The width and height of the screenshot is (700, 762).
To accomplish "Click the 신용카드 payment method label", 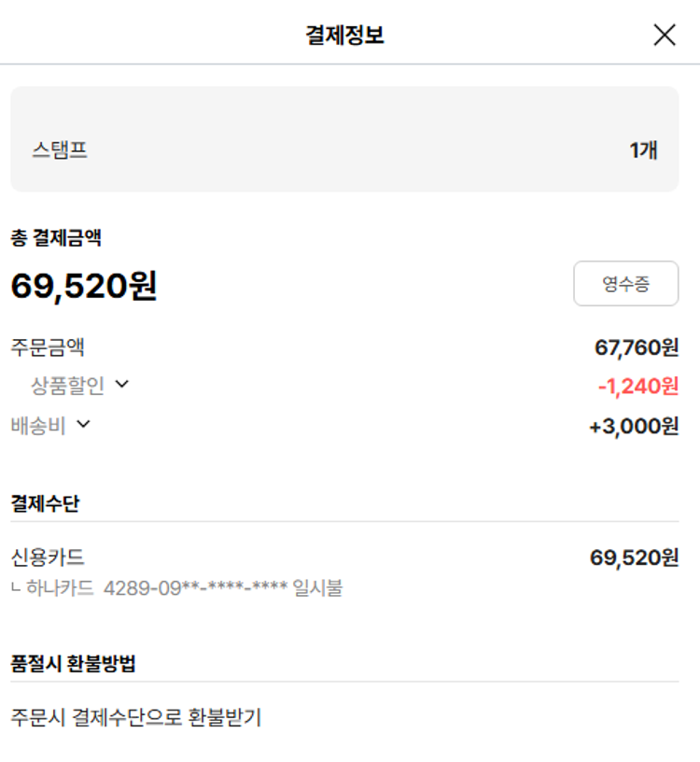I will [x=48, y=557].
